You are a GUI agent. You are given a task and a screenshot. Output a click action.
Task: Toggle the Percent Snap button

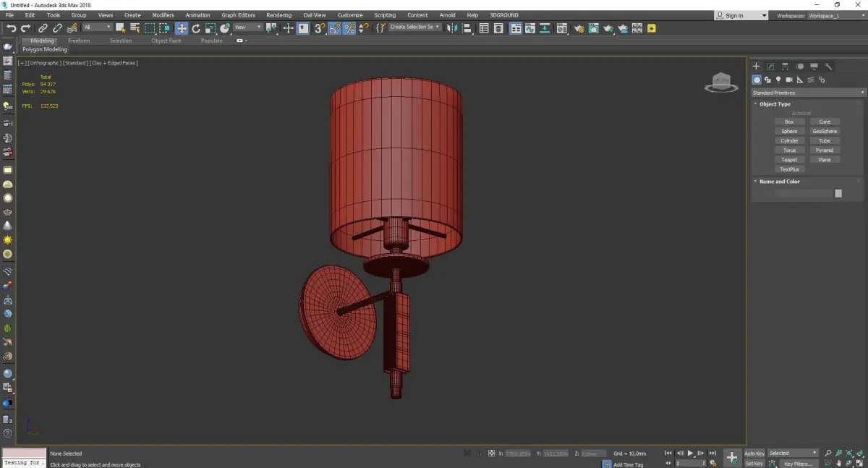pyautogui.click(x=349, y=28)
